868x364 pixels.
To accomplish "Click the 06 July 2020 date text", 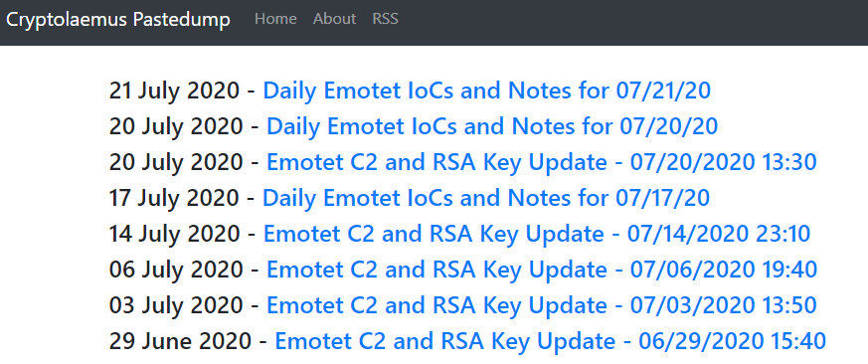I will pyautogui.click(x=176, y=270).
